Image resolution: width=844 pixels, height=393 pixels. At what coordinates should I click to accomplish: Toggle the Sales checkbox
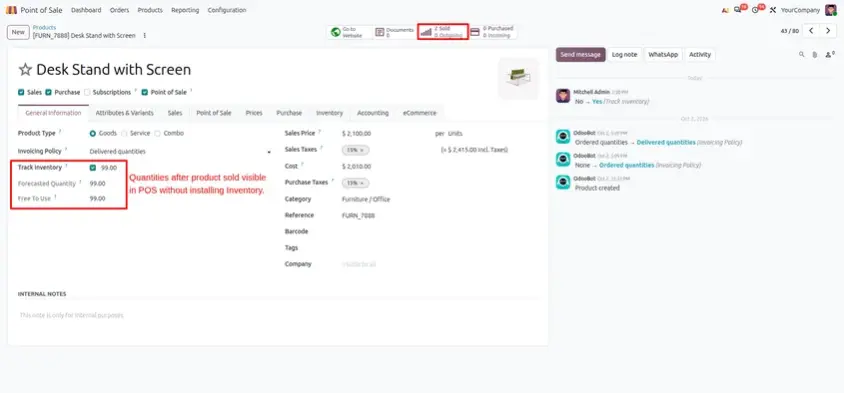(x=21, y=93)
